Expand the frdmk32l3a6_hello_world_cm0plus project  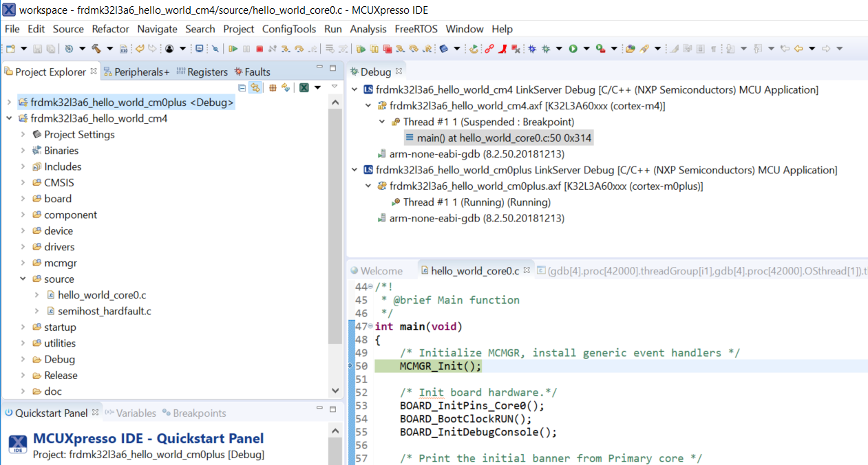[x=8, y=102]
